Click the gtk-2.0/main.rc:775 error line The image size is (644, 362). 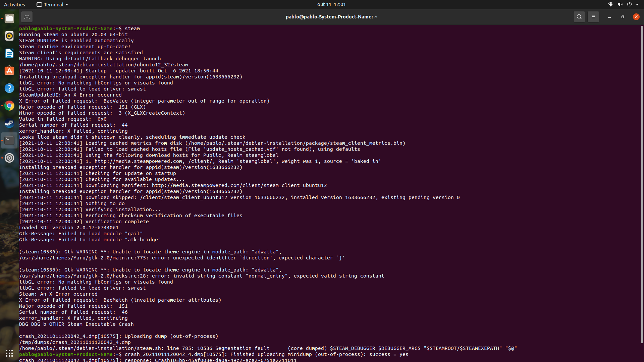point(182,258)
